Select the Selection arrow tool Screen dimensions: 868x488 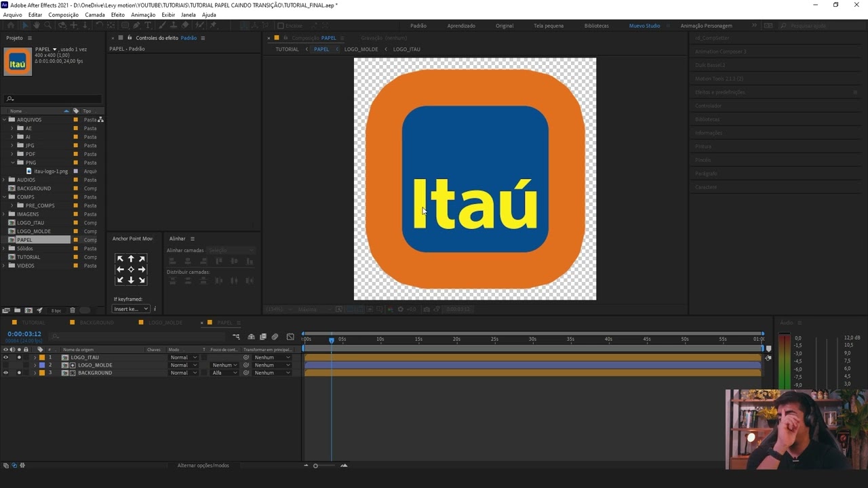point(24,26)
